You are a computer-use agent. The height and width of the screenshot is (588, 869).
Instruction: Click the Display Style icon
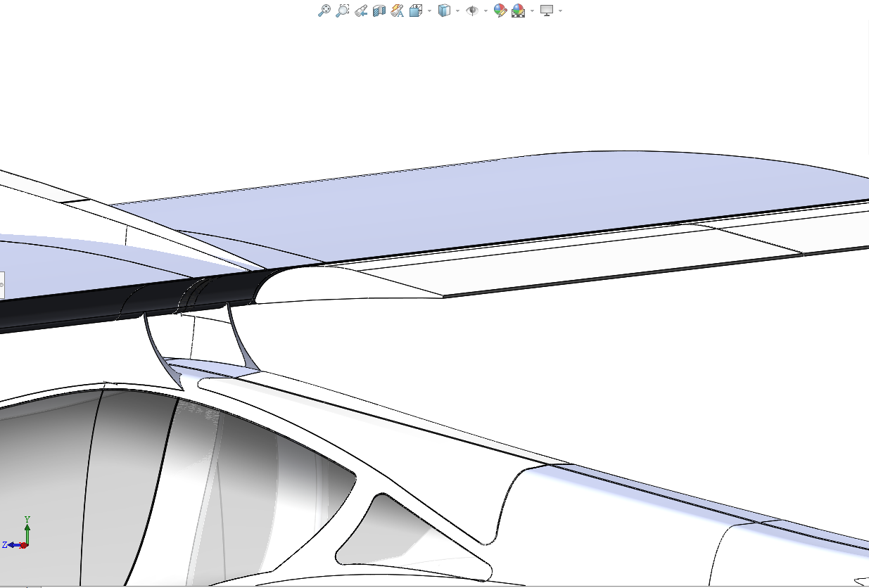[x=444, y=11]
